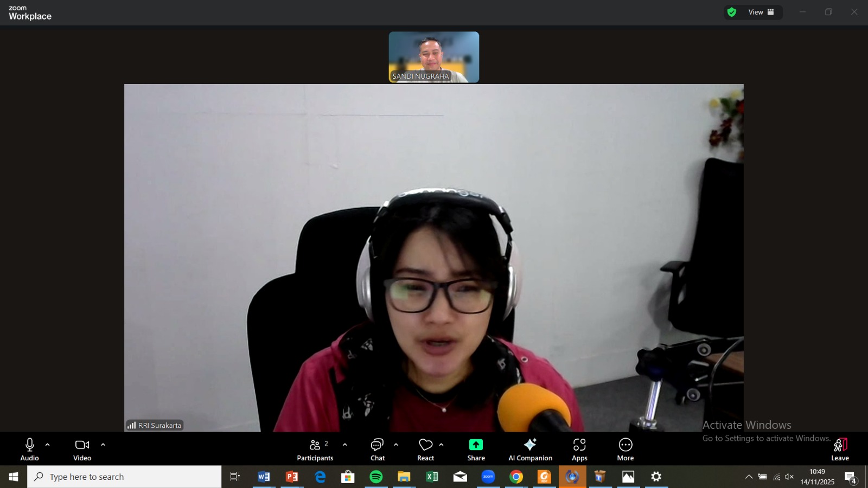
Task: Click Leave to exit the meeting
Action: point(840,449)
